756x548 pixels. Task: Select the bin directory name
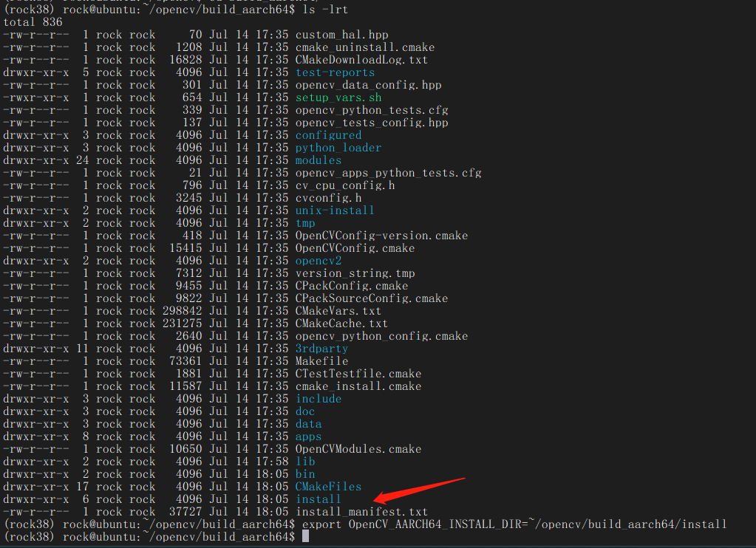pyautogui.click(x=305, y=473)
